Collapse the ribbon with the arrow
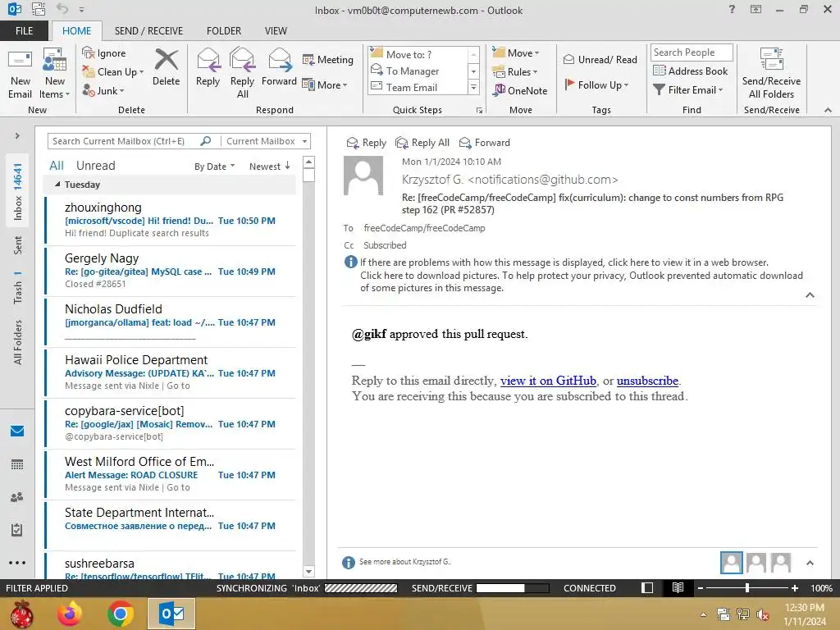Image resolution: width=840 pixels, height=630 pixels. tap(828, 110)
